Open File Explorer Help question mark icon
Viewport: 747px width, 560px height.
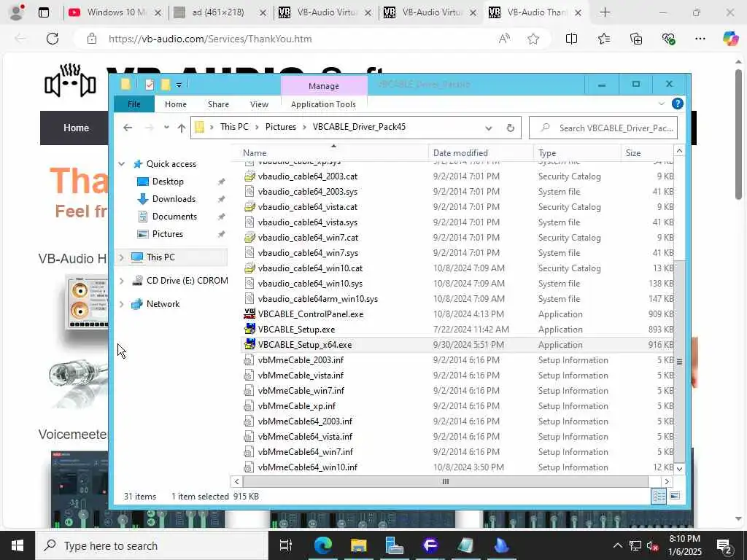[x=677, y=104]
